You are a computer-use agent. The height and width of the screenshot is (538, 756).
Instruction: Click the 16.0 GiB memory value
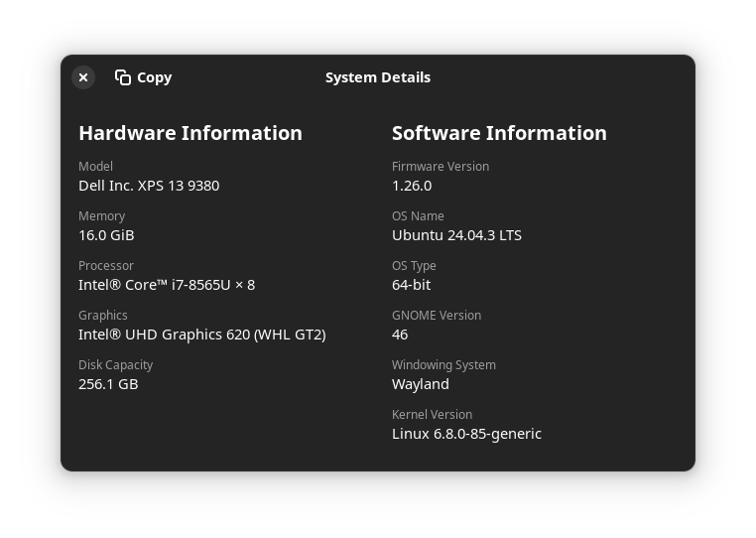[106, 235]
